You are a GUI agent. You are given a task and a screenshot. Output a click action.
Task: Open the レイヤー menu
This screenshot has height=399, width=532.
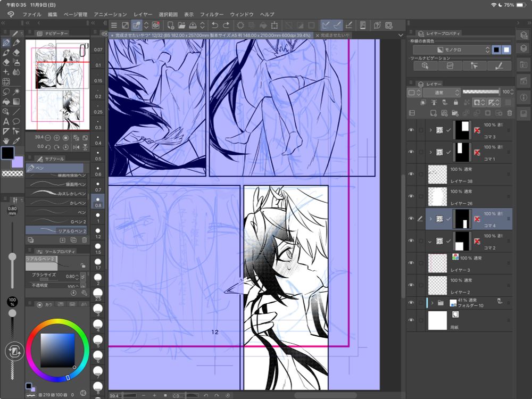(x=143, y=14)
